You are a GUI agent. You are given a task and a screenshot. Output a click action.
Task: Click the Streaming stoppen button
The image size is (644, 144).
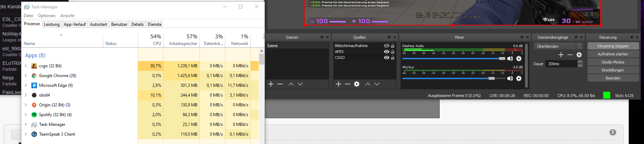coord(613,46)
